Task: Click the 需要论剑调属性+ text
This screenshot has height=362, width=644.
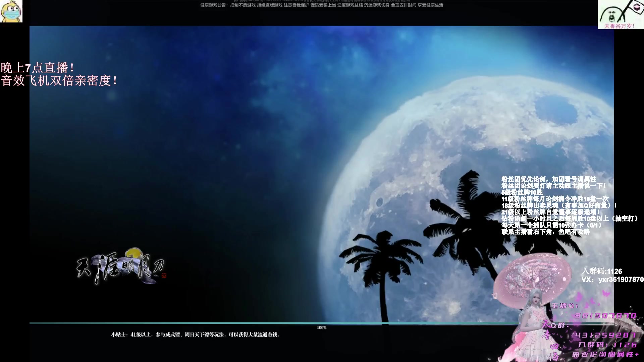Action: (605, 355)
